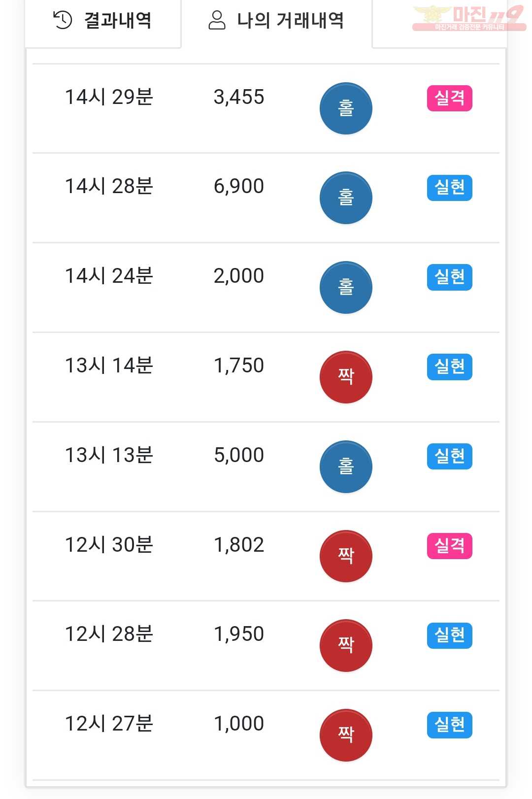Click the user profile icon beside 나의 거래내역
Image resolution: width=532 pixels, height=799 pixels.
pyautogui.click(x=217, y=20)
